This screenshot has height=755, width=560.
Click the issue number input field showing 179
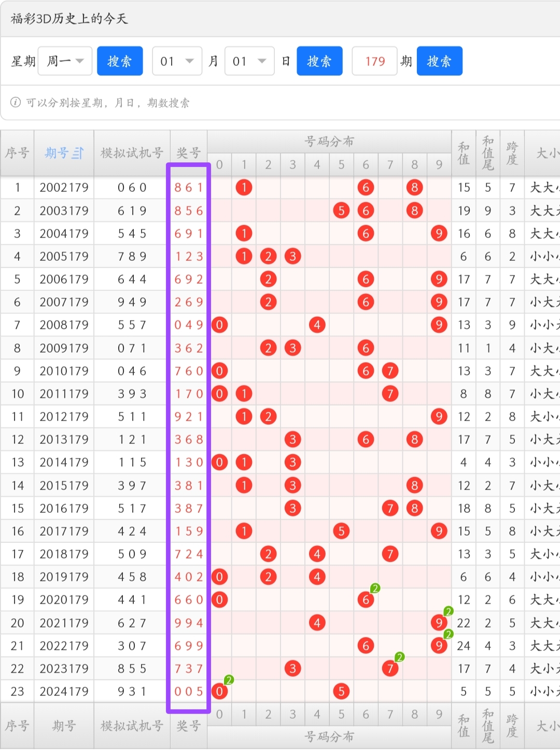pyautogui.click(x=374, y=61)
